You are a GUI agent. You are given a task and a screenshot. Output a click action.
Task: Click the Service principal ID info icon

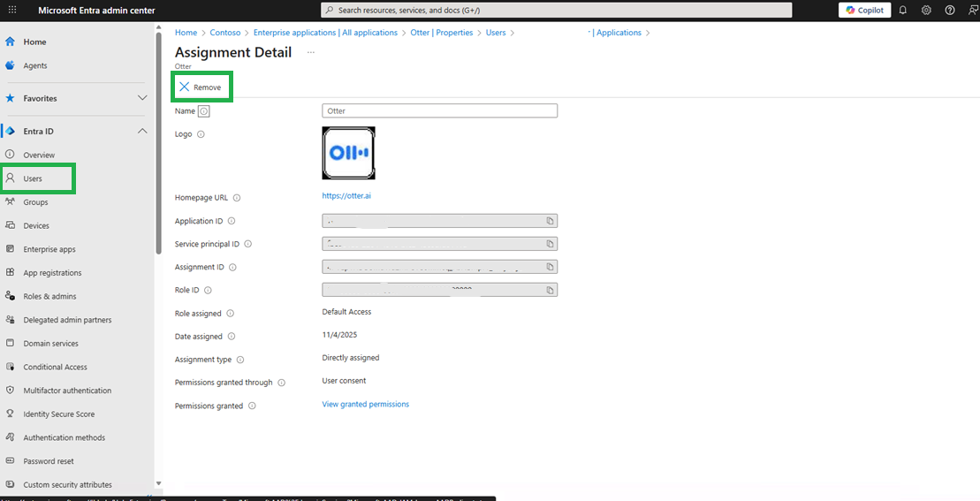[248, 244]
